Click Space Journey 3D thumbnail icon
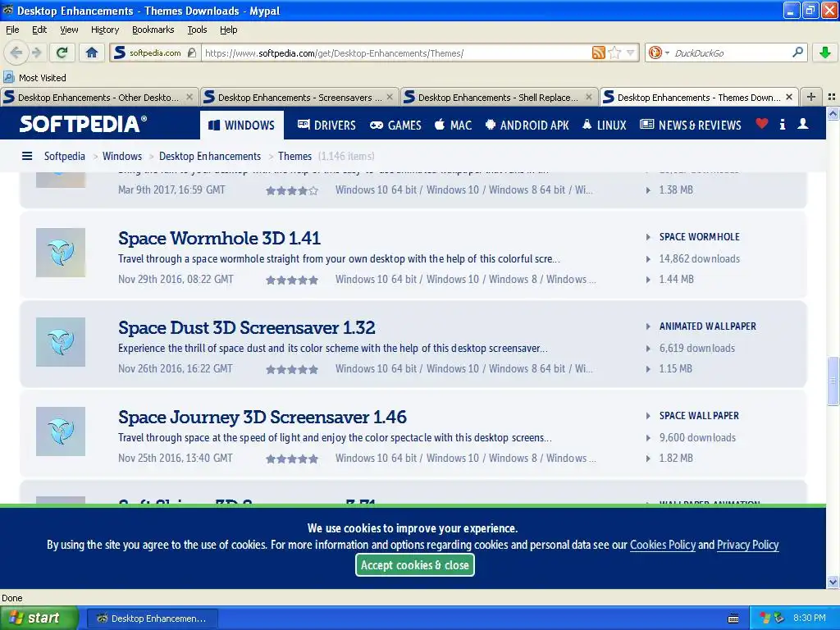840x630 pixels. pyautogui.click(x=61, y=431)
